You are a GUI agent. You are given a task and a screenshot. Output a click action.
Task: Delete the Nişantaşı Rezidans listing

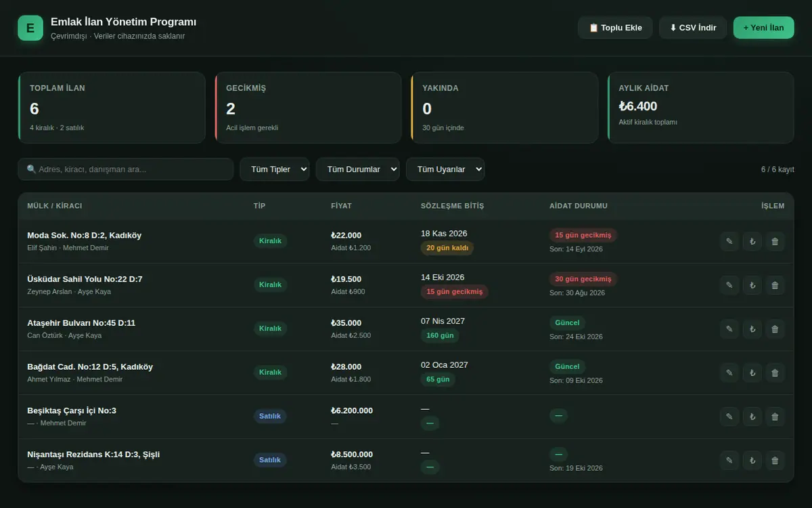point(775,461)
